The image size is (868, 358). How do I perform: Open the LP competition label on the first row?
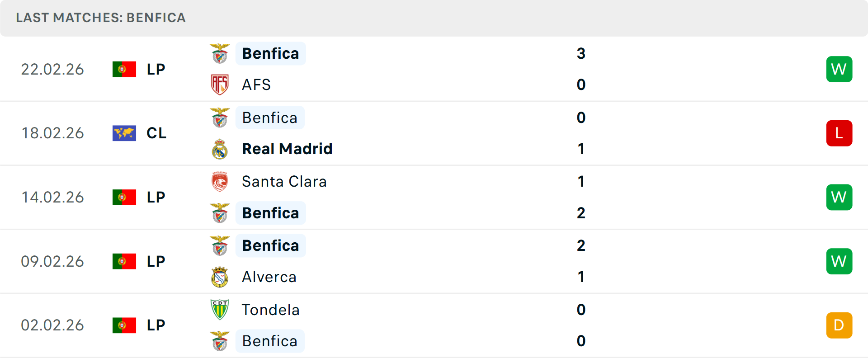(156, 69)
